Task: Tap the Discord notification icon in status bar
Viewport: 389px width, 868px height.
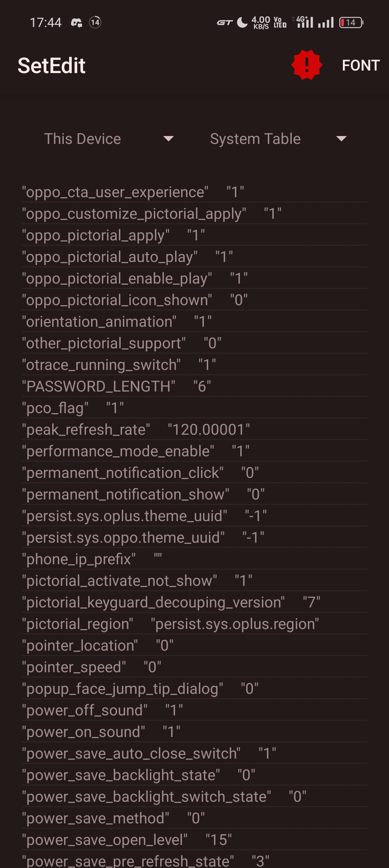Action: tap(76, 23)
